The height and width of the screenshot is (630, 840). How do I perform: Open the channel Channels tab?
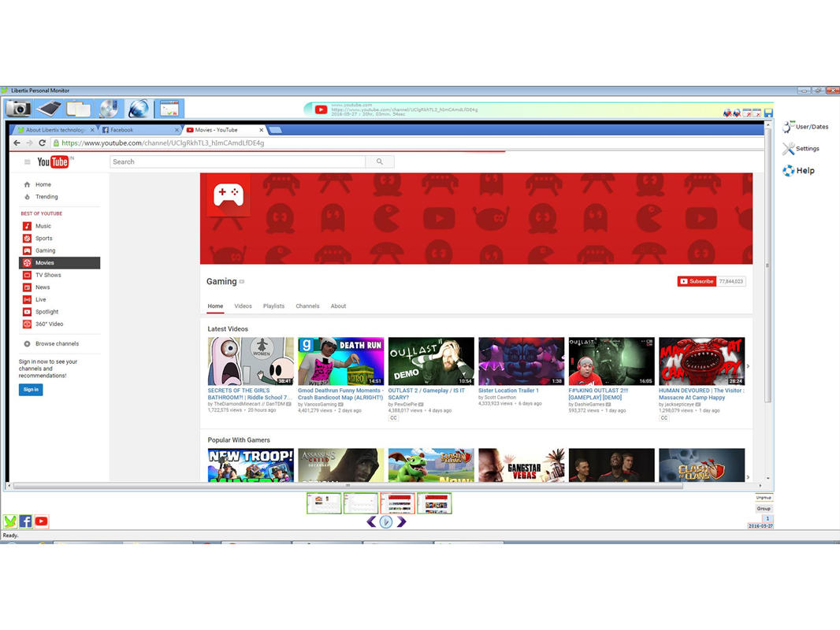[x=307, y=306]
